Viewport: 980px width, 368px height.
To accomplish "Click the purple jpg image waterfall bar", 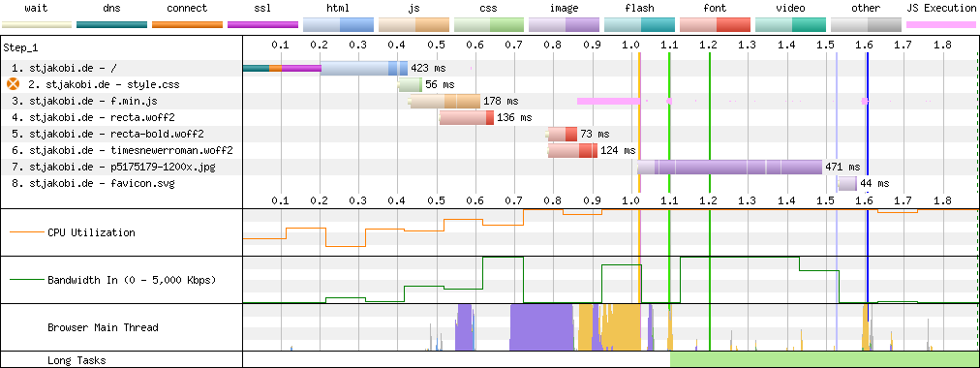I will coord(730,167).
